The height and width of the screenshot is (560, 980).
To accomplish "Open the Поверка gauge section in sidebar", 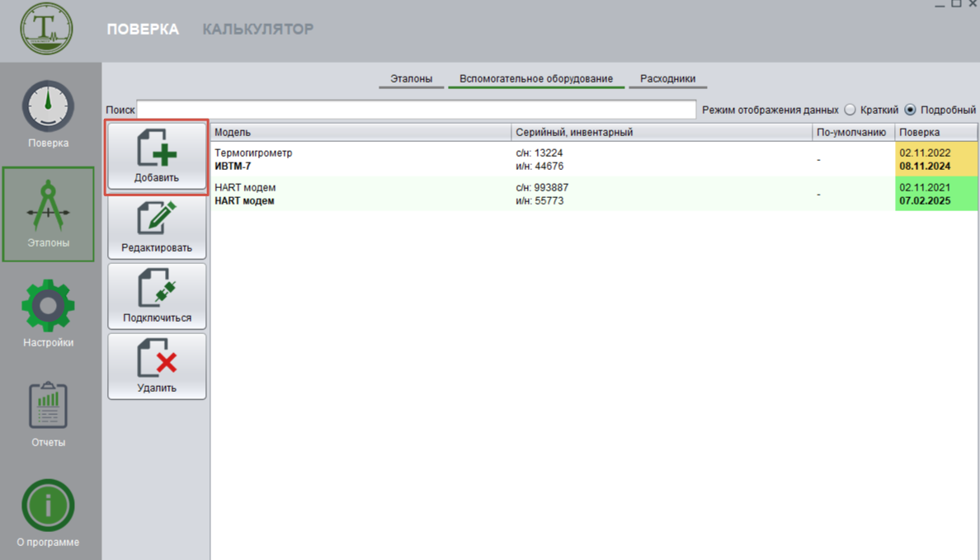I will pyautogui.click(x=48, y=107).
